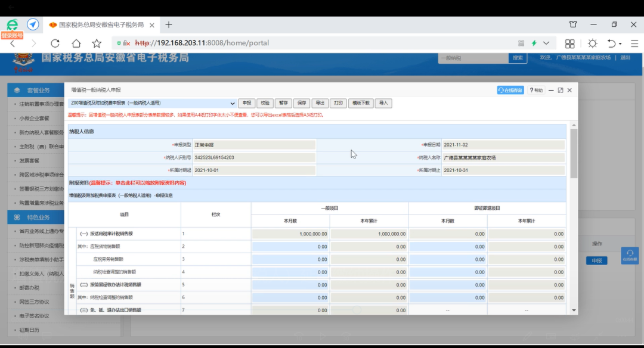Click the 申报日期 field showing 2021-11-02

(503, 145)
